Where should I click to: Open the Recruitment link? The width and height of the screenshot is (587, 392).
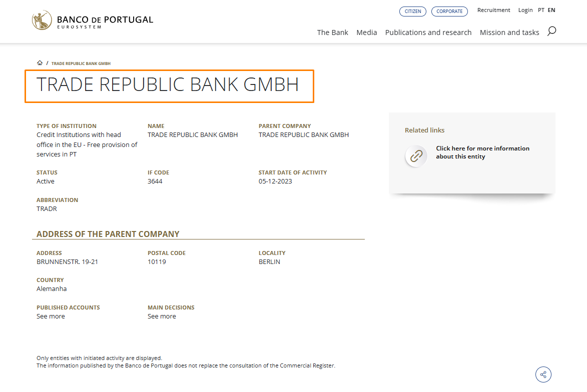493,10
